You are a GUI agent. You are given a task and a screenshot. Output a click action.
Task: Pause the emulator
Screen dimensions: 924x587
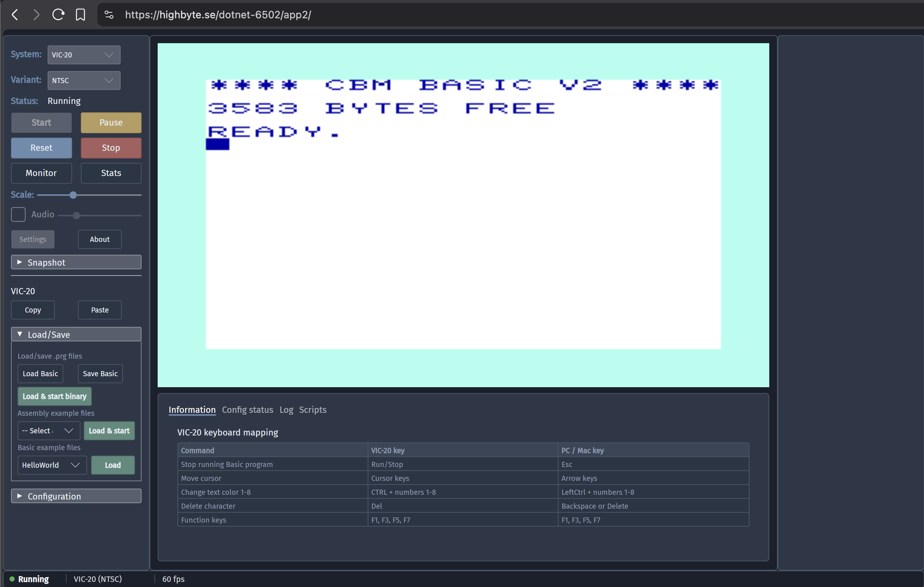pyautogui.click(x=111, y=123)
